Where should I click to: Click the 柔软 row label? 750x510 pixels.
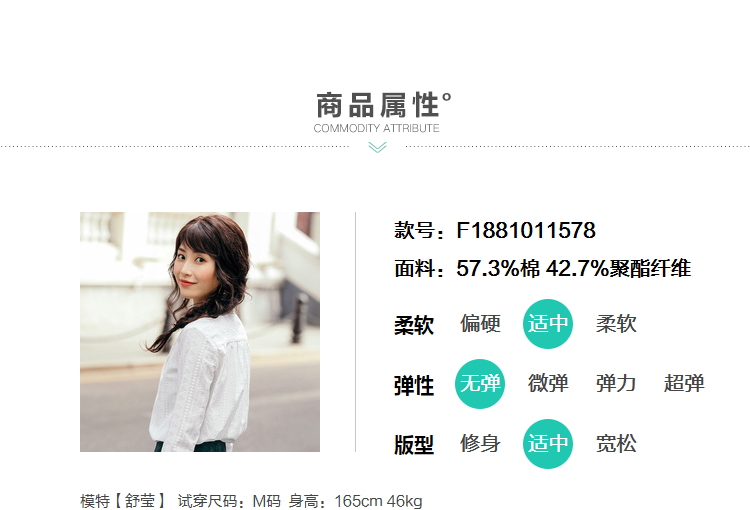coord(414,325)
